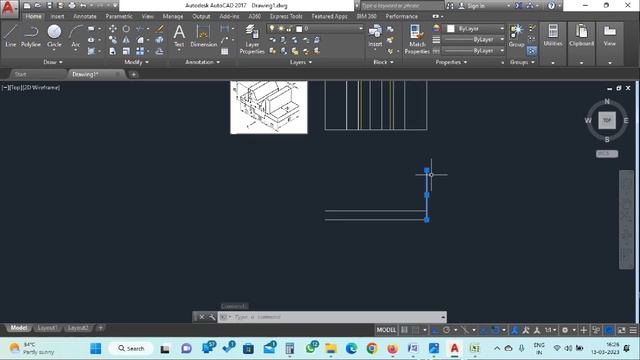Expand the Groups panel dropdown
Screen dimensions: 640x360
click(x=522, y=62)
